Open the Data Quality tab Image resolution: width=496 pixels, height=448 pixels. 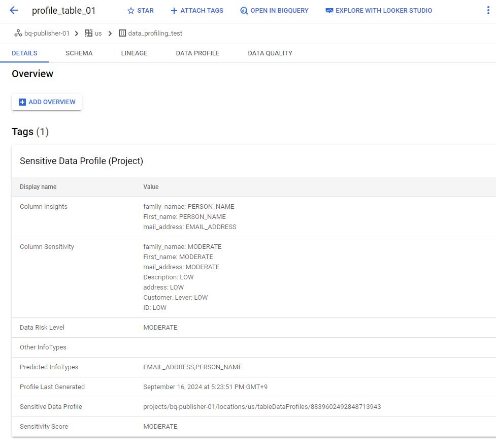coord(270,53)
